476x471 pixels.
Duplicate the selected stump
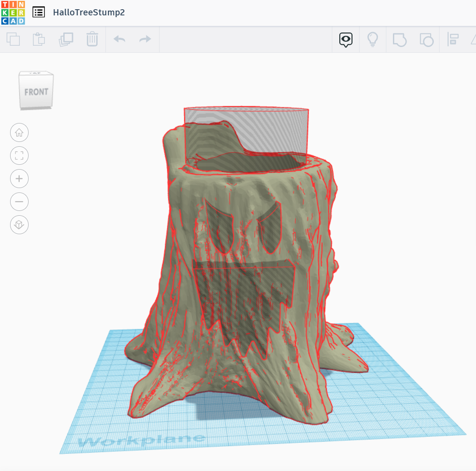coord(66,39)
